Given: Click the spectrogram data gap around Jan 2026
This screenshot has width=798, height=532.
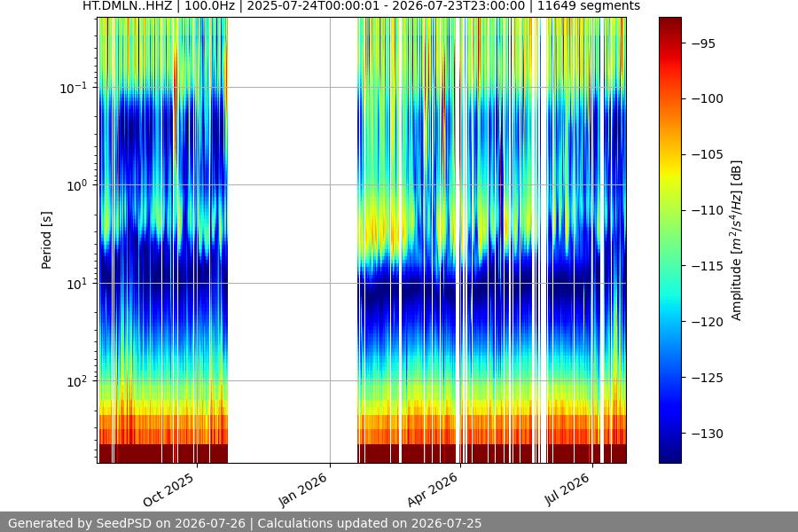Looking at the screenshot, I should click(x=293, y=240).
